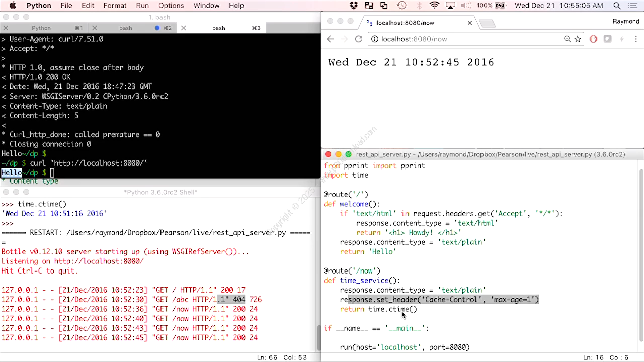Click 'def welcome():' line in editor

click(352, 204)
